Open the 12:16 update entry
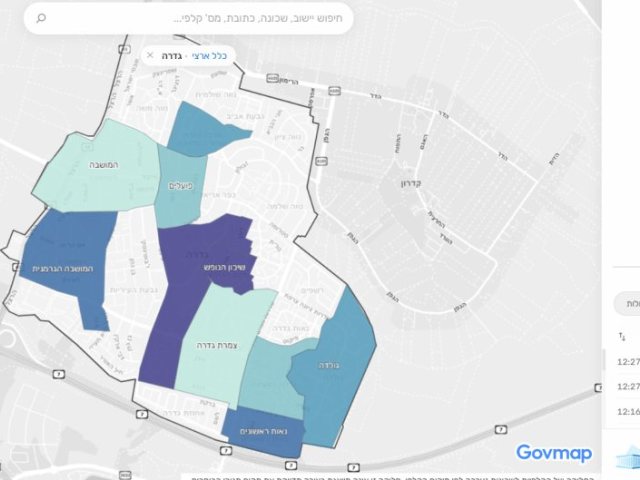Image resolution: width=640 pixels, height=480 pixels. tap(628, 411)
